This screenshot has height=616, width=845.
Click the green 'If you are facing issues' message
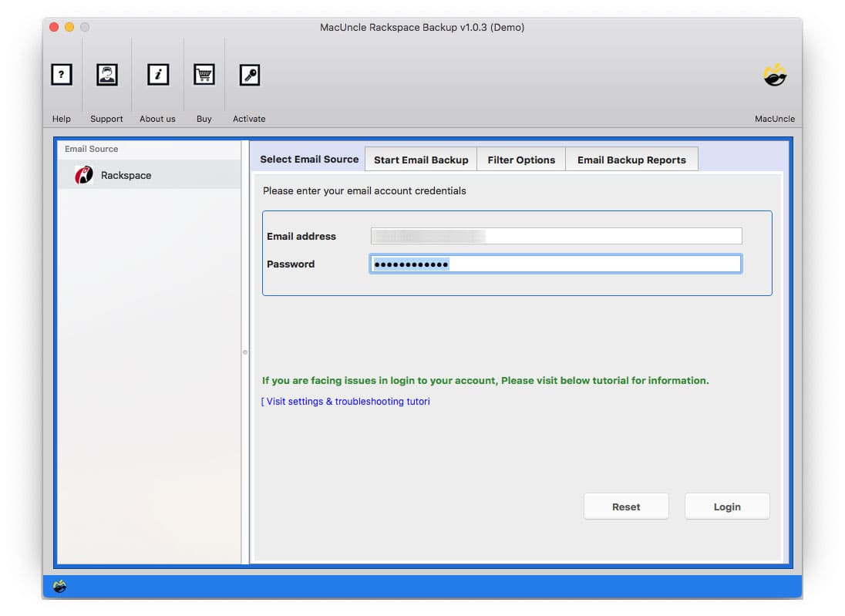[x=485, y=381]
